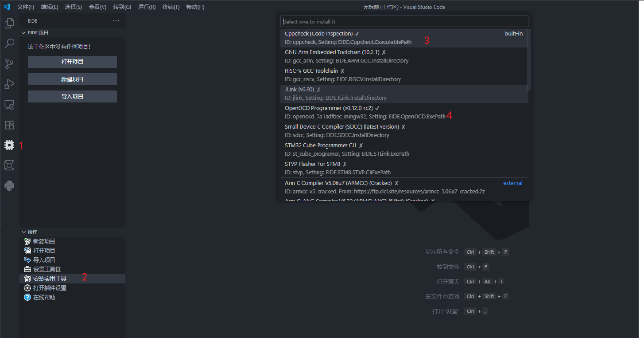Select 安装实用工具 in the 操作 list
644x338 pixels.
[73, 279]
